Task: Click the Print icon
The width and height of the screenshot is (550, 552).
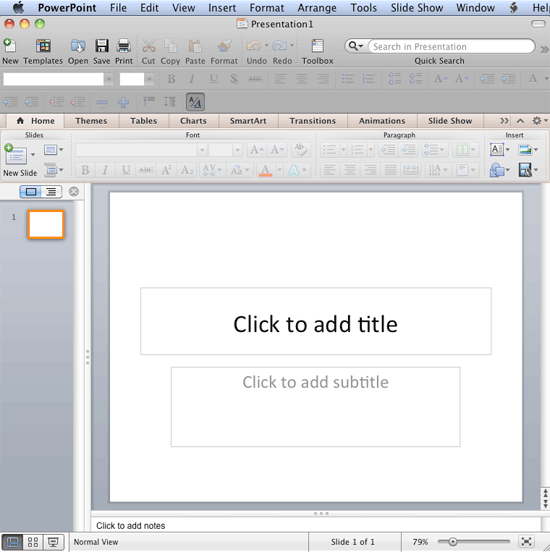Action: point(124,46)
